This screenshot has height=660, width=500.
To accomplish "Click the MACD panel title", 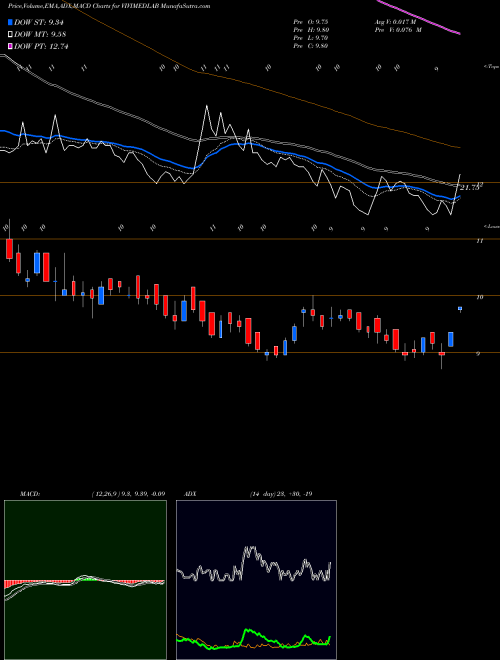I will click(29, 494).
